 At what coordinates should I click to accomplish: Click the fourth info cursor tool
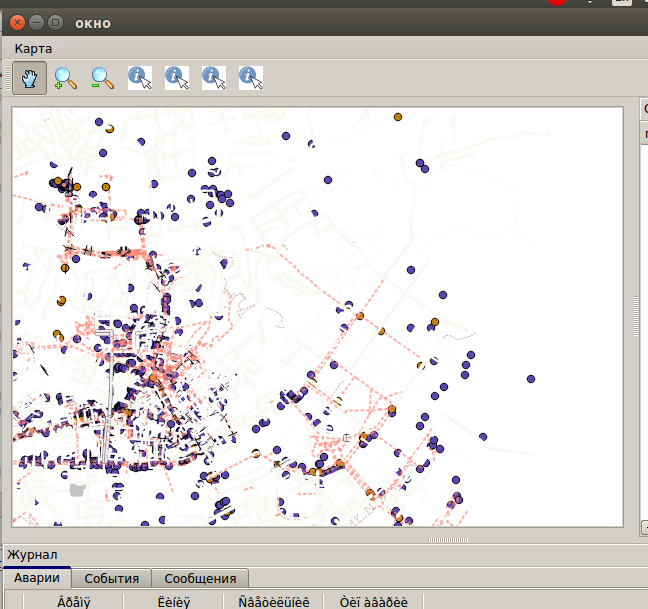(251, 78)
